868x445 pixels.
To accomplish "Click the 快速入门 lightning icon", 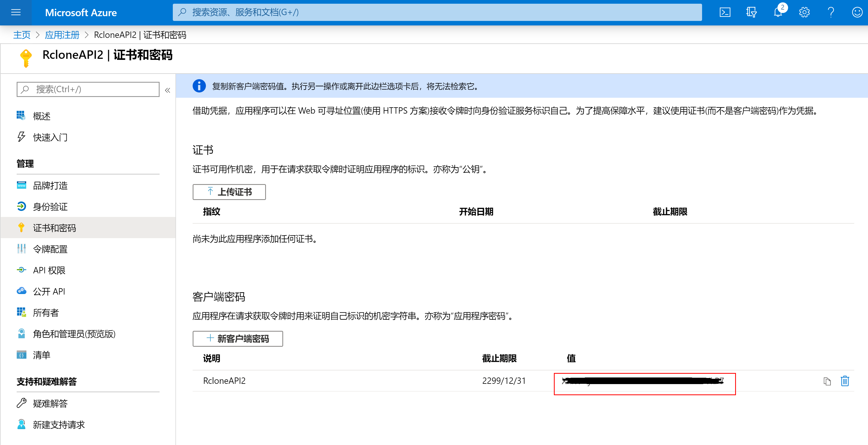I will (21, 137).
